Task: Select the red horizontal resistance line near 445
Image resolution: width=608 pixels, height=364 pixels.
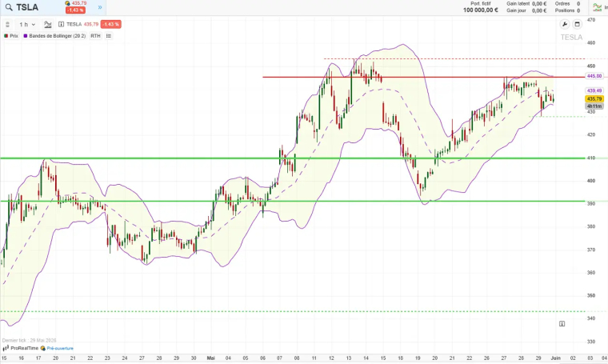Action: (x=423, y=77)
